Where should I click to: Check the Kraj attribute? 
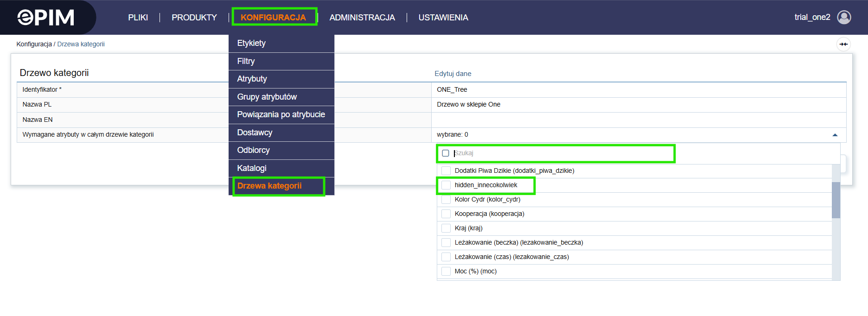click(446, 228)
